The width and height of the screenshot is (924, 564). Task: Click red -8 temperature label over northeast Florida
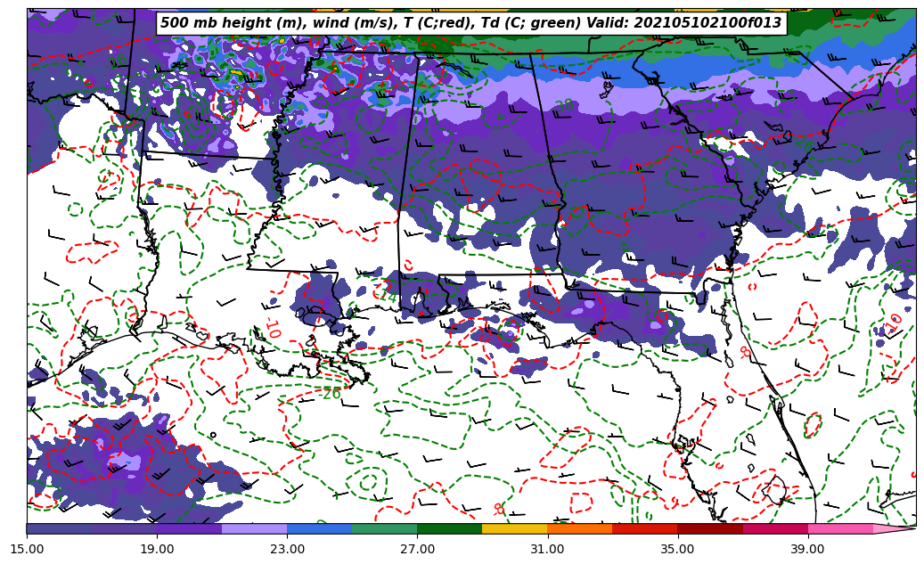pyautogui.click(x=745, y=352)
